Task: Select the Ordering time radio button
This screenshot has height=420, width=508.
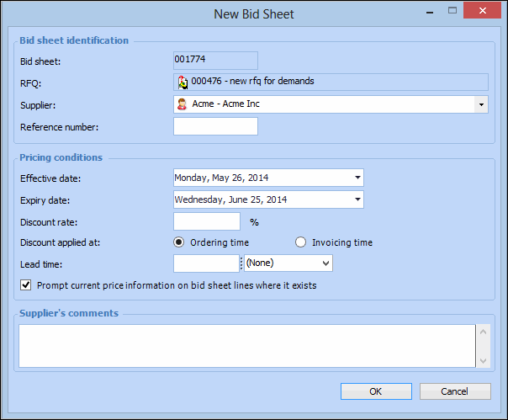Action: [x=178, y=242]
